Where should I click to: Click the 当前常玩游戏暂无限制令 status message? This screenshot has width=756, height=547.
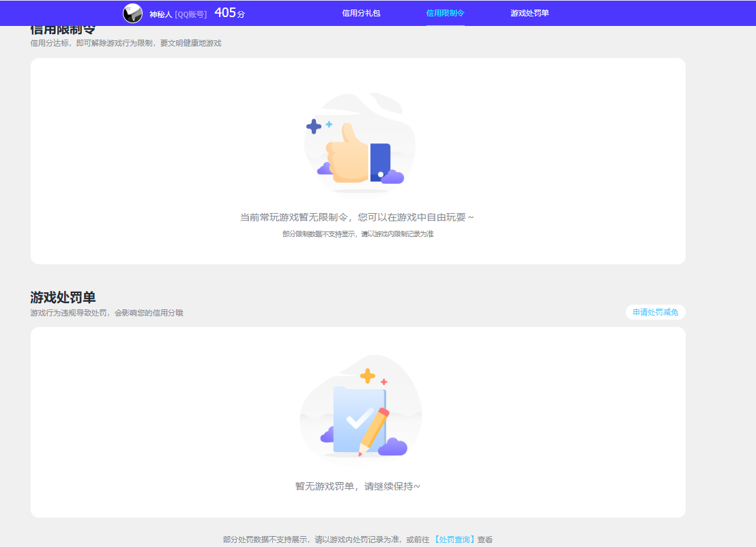point(359,216)
